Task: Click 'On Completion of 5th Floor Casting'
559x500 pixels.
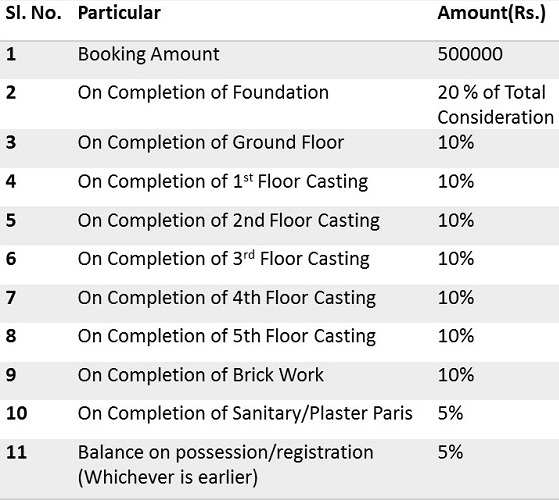Action: 227,336
